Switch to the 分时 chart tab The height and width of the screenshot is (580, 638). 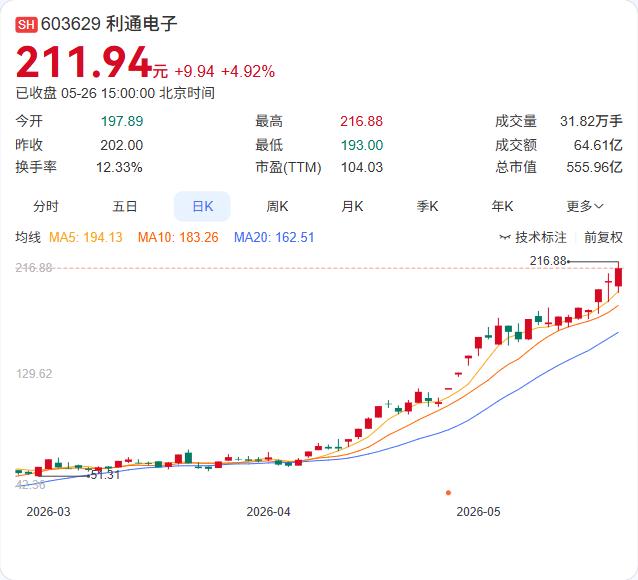tap(46, 206)
